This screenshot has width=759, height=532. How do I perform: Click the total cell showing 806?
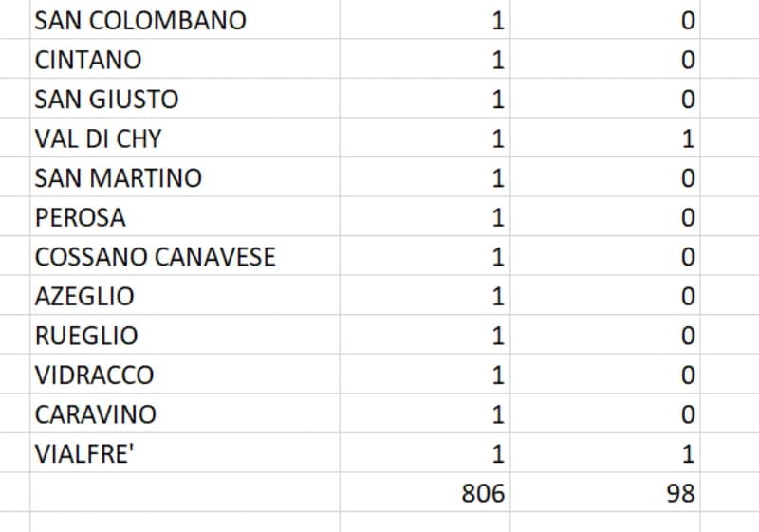point(484,494)
